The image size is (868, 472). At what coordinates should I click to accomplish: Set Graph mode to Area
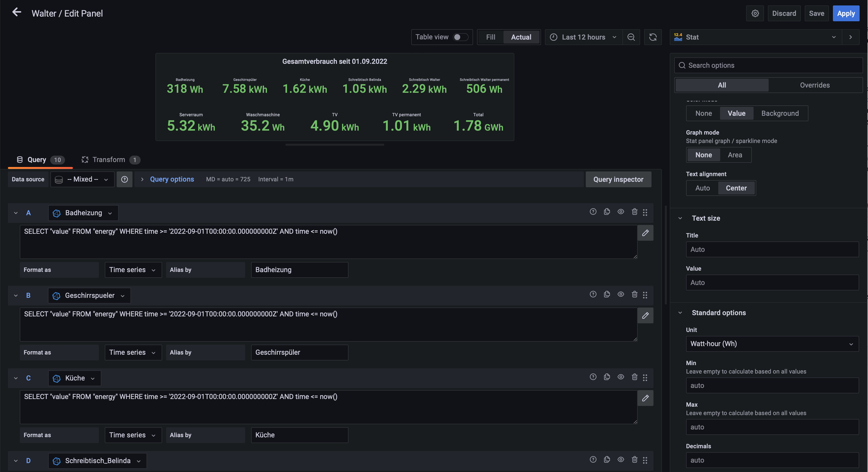coord(735,155)
